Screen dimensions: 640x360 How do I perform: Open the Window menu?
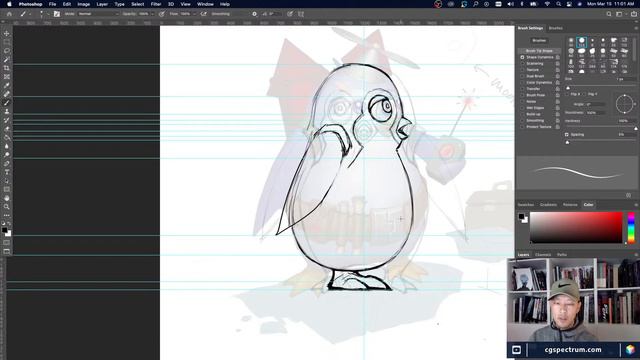(x=205, y=4)
